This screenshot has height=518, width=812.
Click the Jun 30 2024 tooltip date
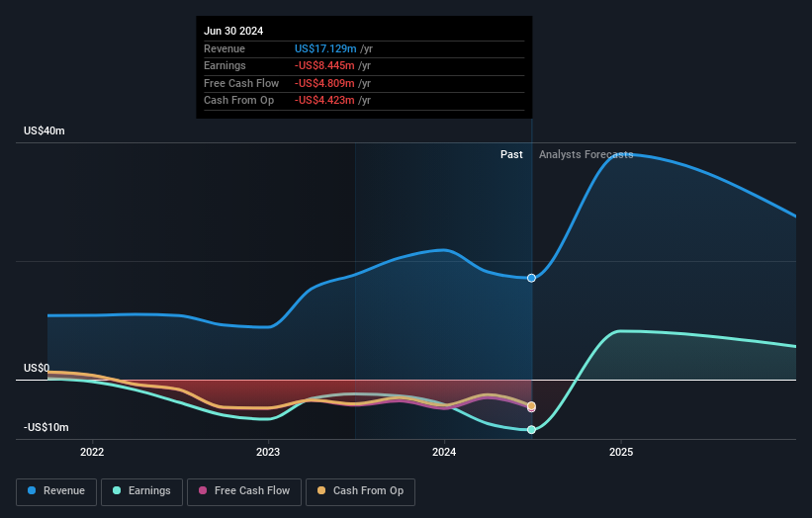pos(233,31)
